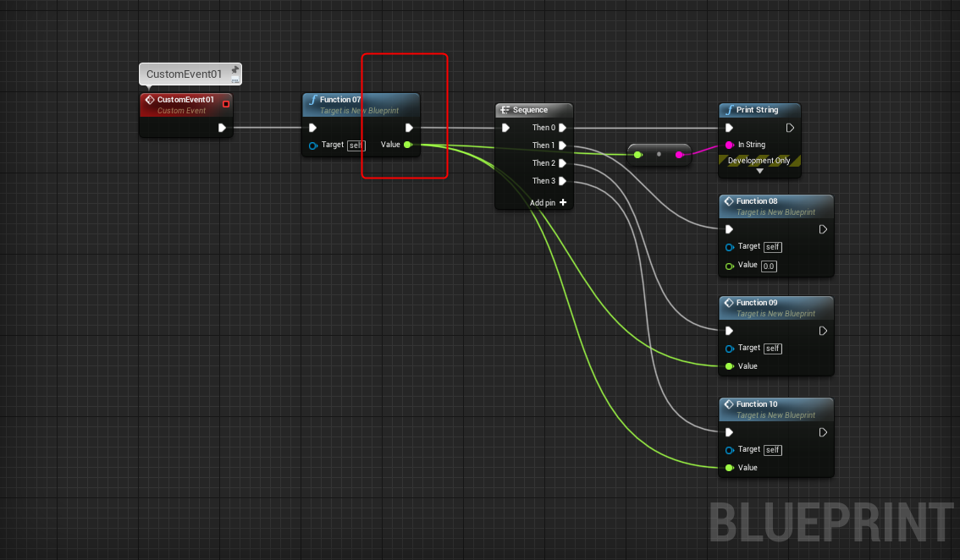The width and height of the screenshot is (960, 560).
Task: Click Print String execution output pin
Action: pos(790,128)
